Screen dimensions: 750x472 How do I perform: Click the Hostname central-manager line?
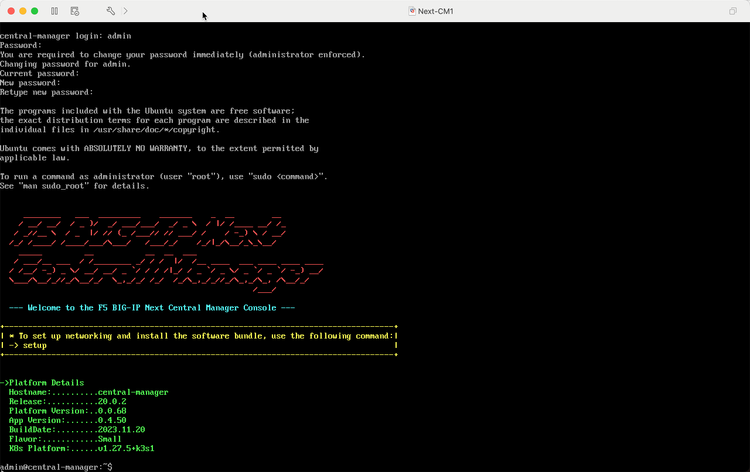point(88,392)
